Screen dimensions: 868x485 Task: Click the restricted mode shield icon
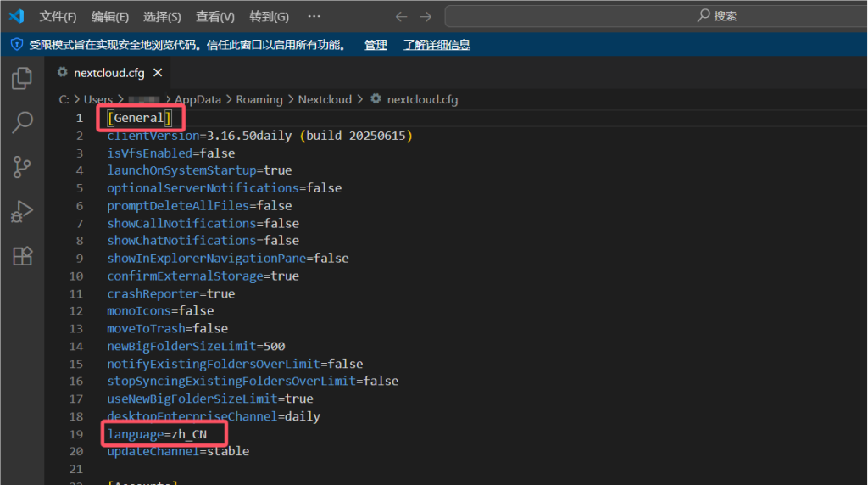(17, 45)
